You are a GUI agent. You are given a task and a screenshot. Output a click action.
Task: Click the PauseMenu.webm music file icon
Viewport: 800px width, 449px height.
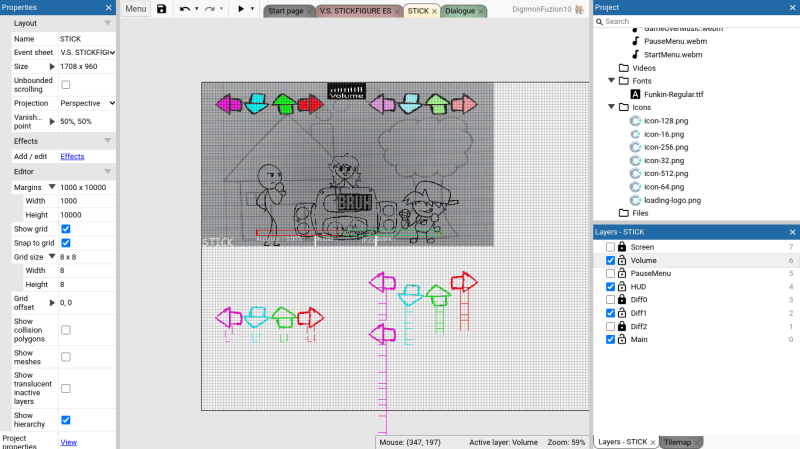[635, 41]
